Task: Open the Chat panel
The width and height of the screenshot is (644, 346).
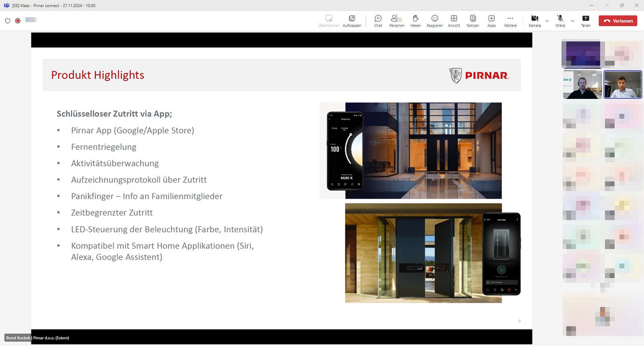Action: pyautogui.click(x=378, y=21)
